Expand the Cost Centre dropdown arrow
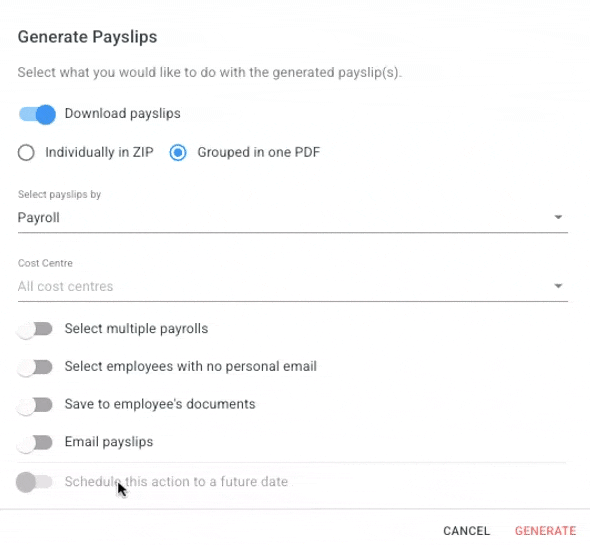The image size is (590, 545). pyautogui.click(x=558, y=286)
